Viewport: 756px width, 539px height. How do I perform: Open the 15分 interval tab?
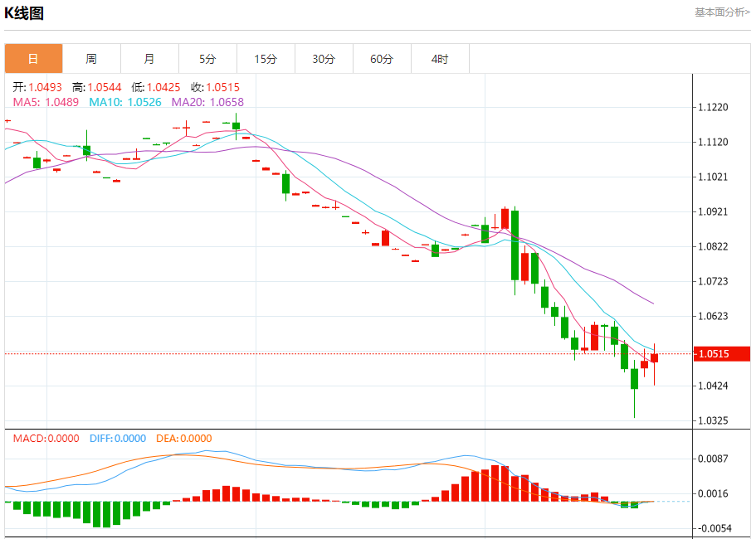click(266, 59)
